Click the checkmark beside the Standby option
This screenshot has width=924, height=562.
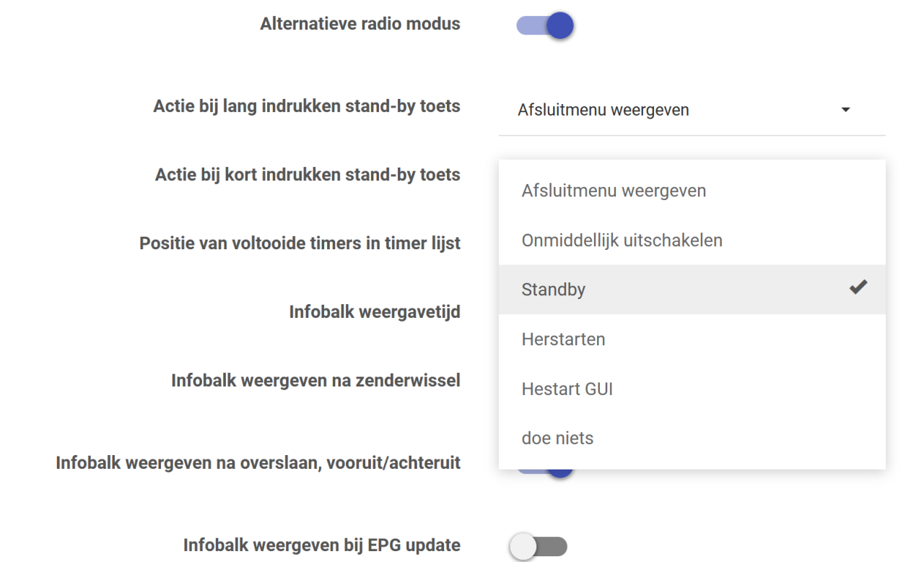coord(858,288)
